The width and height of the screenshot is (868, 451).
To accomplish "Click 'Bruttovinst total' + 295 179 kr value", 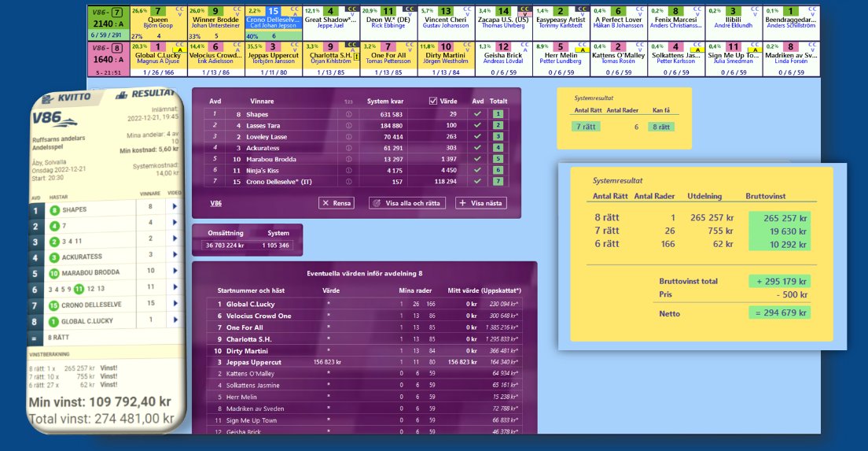I will 779,282.
